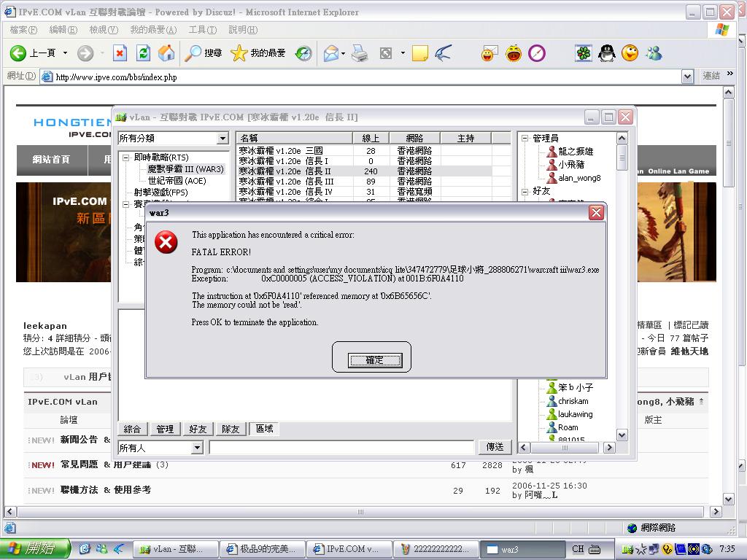The image size is (747, 560).
Task: Open the 說明(H) menu
Action: tap(243, 30)
